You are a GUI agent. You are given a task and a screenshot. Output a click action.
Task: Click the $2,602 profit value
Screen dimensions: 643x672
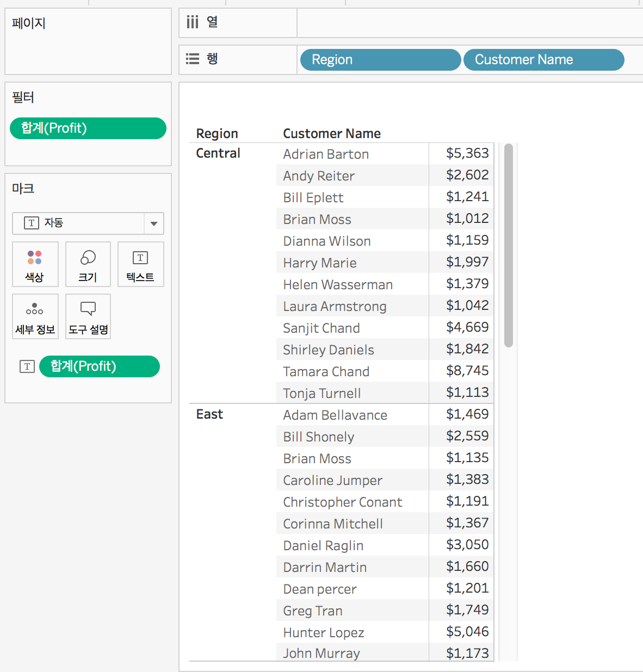467,175
